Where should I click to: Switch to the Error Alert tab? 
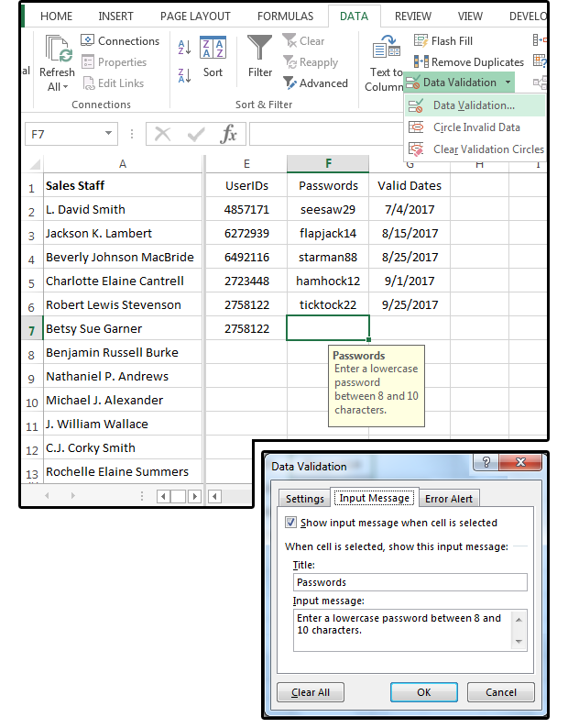click(449, 499)
